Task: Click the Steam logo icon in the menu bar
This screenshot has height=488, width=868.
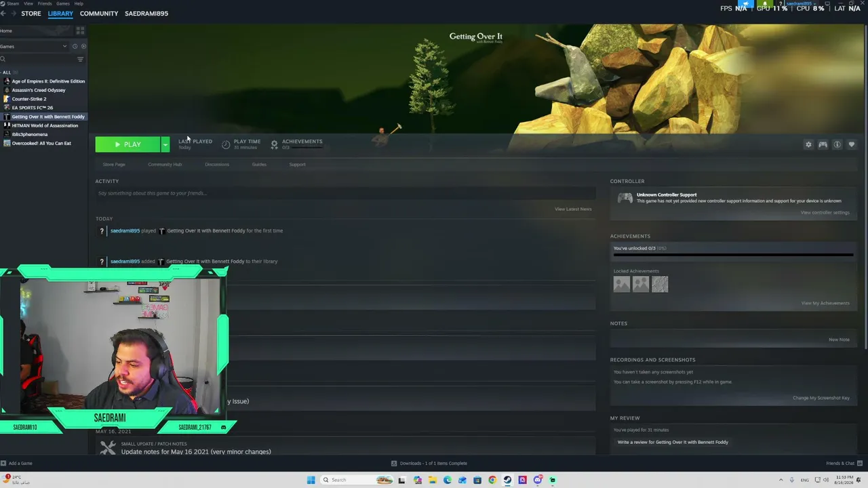Action: [3, 3]
